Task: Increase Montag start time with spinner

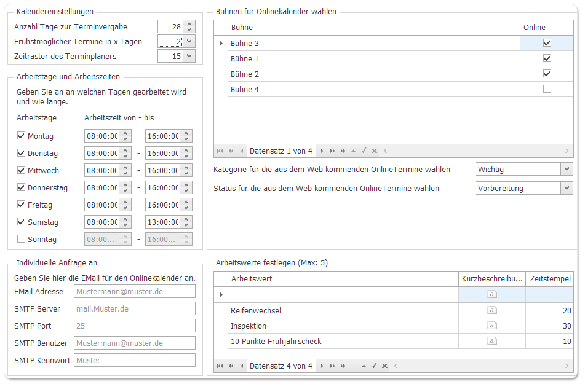Action: (125, 133)
